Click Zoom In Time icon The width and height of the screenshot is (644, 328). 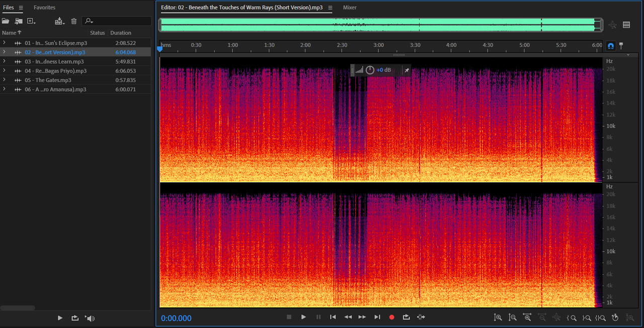click(x=527, y=317)
